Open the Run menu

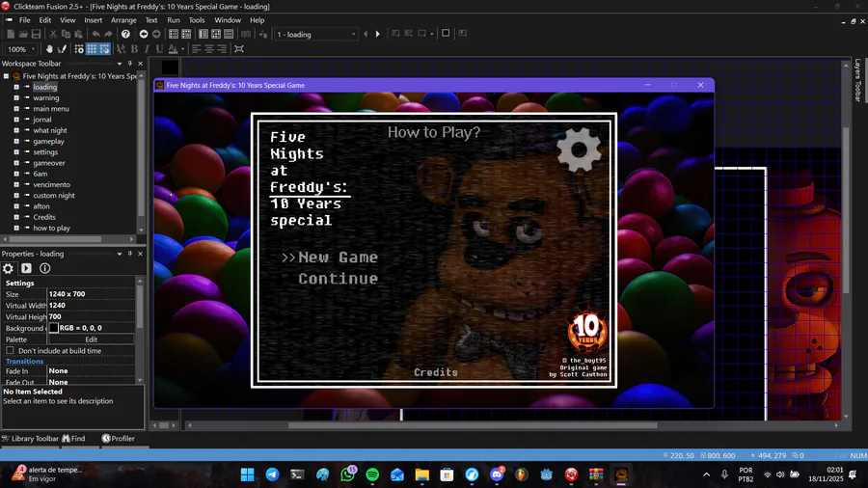[174, 20]
